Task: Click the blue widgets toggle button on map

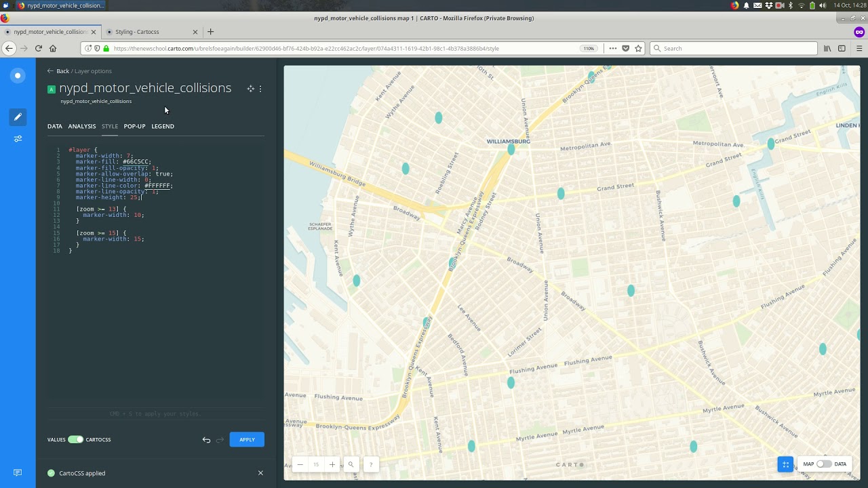Action: 785,464
